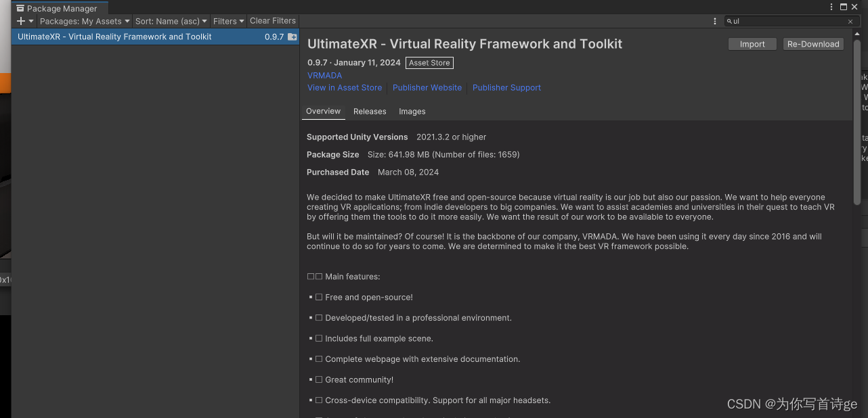
Task: Switch to the Releases tab
Action: [370, 112]
